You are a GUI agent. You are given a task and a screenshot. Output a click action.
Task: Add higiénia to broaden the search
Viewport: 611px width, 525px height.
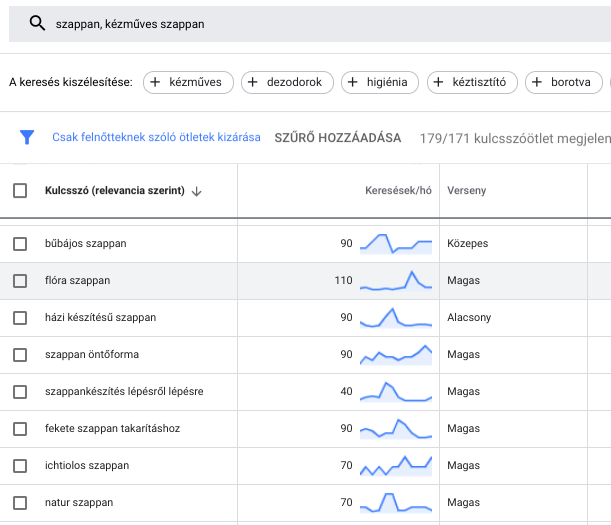[x=380, y=82]
